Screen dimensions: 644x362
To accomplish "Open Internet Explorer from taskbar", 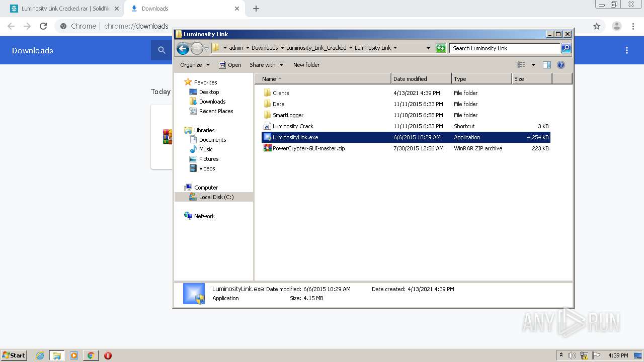I will point(40,355).
